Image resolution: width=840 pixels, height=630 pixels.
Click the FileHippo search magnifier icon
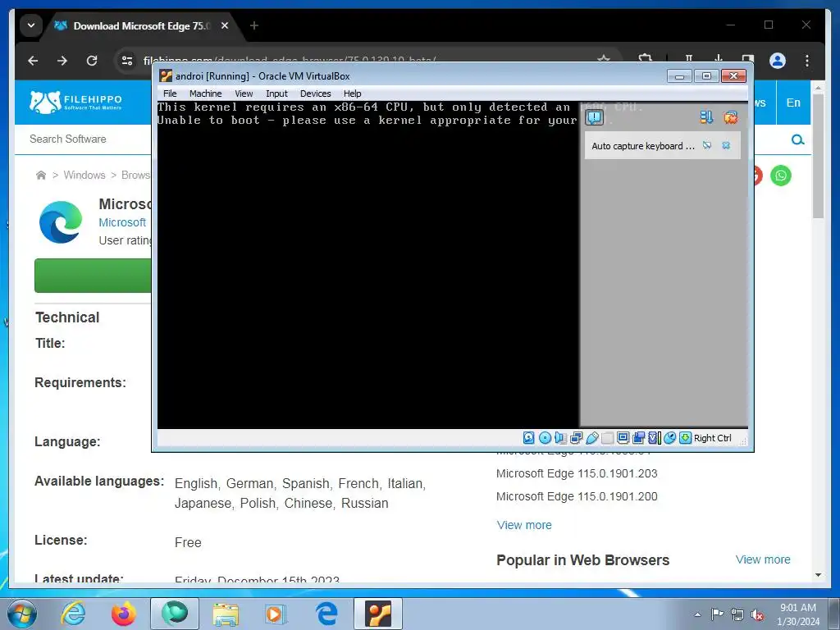(797, 139)
